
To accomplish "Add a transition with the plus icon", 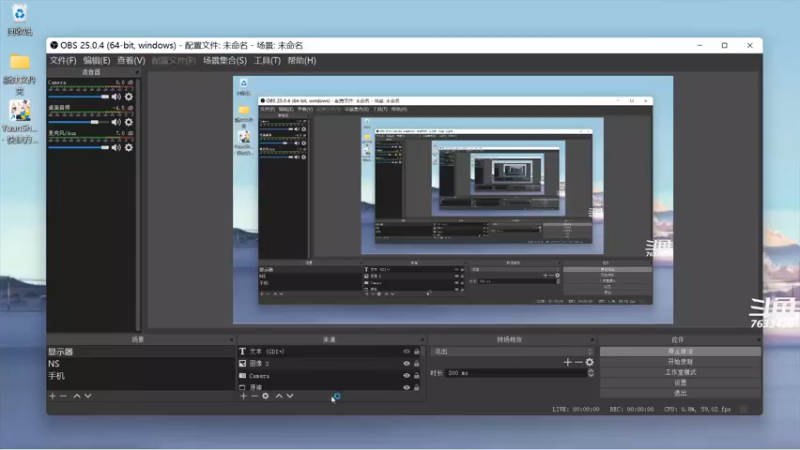I will [x=567, y=362].
